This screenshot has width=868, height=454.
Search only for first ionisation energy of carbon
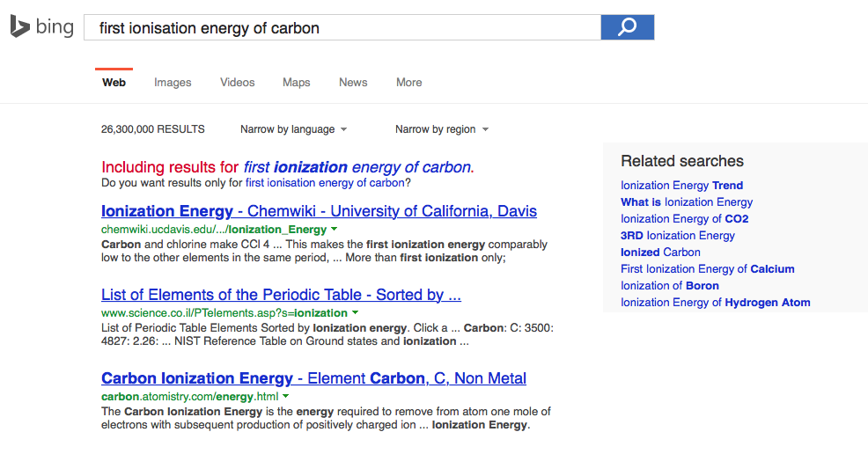(x=325, y=183)
